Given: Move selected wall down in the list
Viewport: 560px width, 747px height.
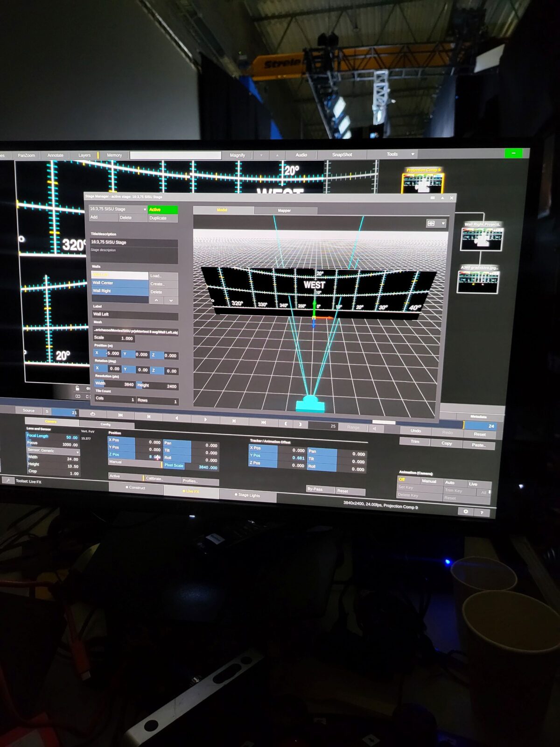Looking at the screenshot, I should [171, 300].
